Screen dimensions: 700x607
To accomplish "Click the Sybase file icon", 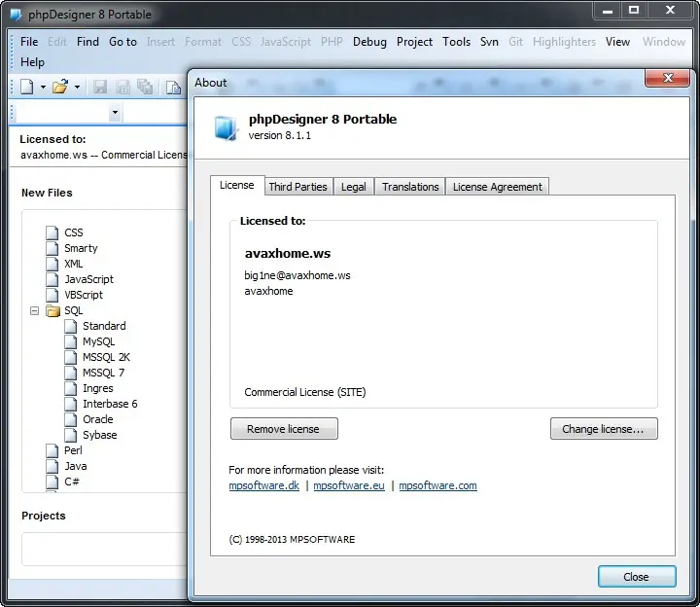I will 71,435.
